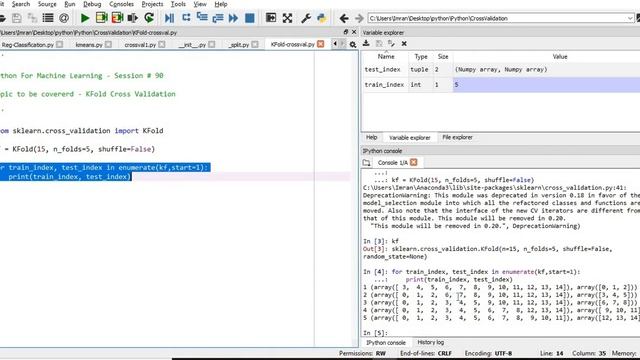Select the test_index variable row
Viewport: 640px width, 360px height.
[501, 70]
